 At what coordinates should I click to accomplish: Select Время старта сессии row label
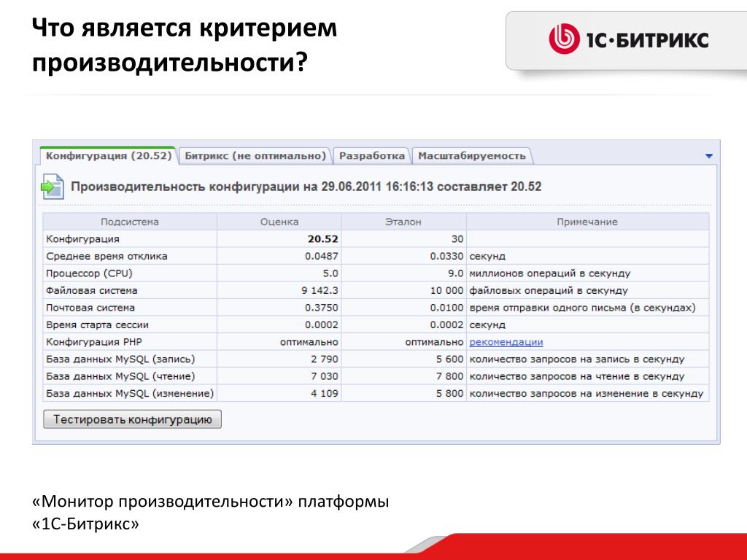point(97,324)
